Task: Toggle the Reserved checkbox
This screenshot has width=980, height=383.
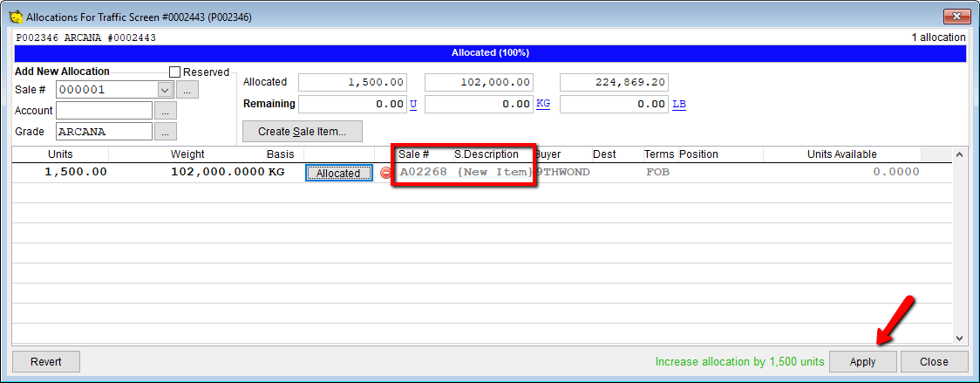Action: pyautogui.click(x=175, y=72)
